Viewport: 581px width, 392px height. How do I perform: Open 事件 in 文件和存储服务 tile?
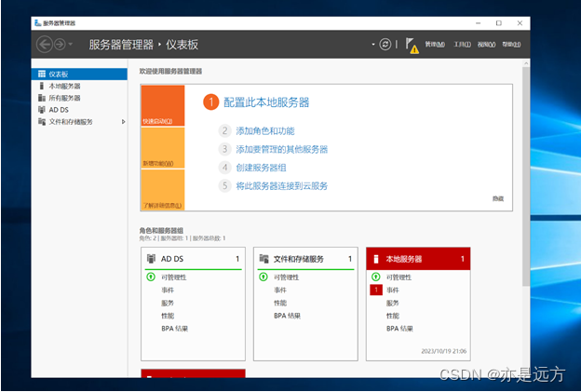click(x=280, y=291)
